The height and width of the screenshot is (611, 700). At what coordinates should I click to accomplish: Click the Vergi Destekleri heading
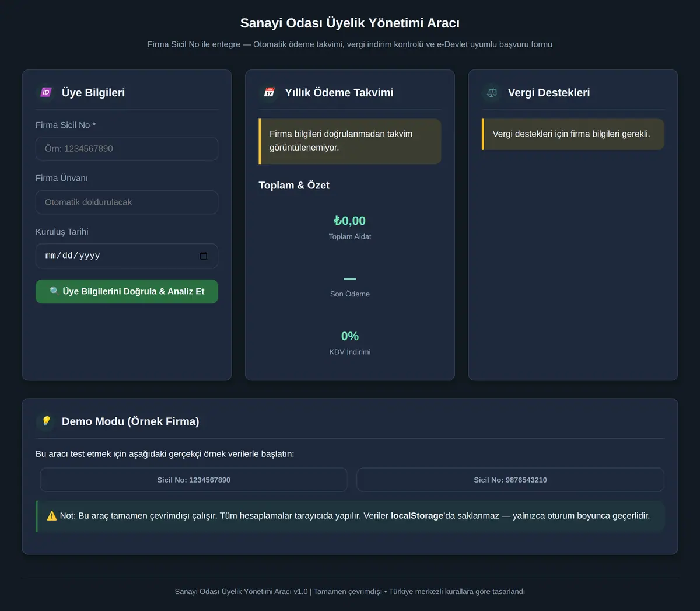pos(549,92)
